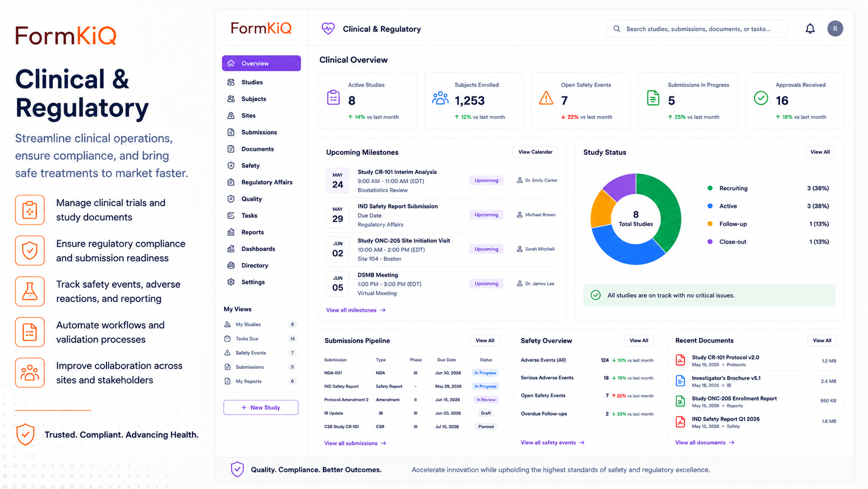The width and height of the screenshot is (868, 489).
Task: Click the Investigator's Brochure document icon
Action: point(680,381)
